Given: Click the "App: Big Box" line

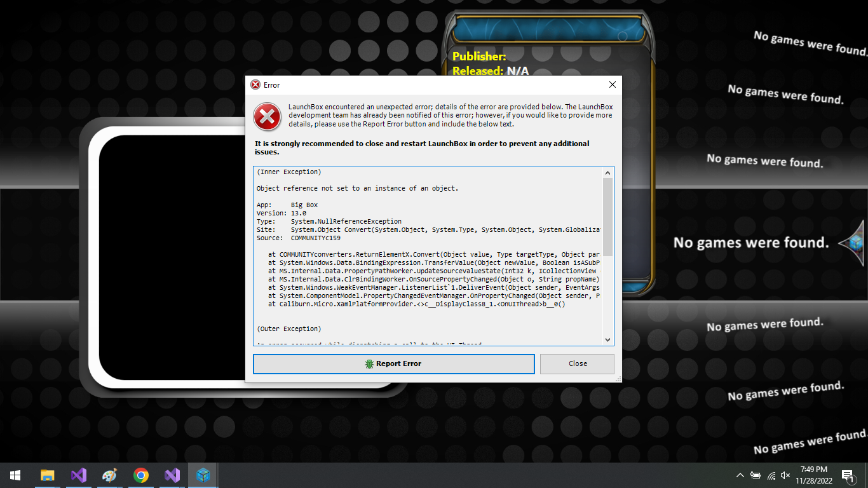Looking at the screenshot, I should click(x=287, y=205).
